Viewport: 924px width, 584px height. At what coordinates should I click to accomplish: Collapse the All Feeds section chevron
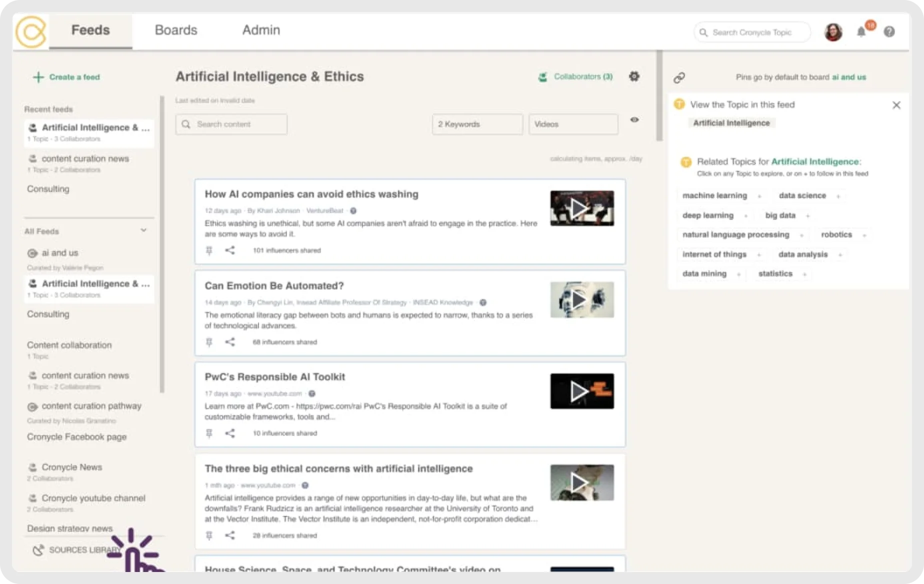[x=143, y=230]
